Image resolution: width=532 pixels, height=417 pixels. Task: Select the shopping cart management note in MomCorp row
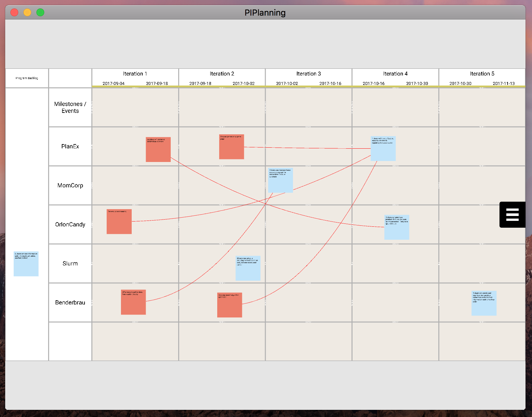(x=281, y=180)
